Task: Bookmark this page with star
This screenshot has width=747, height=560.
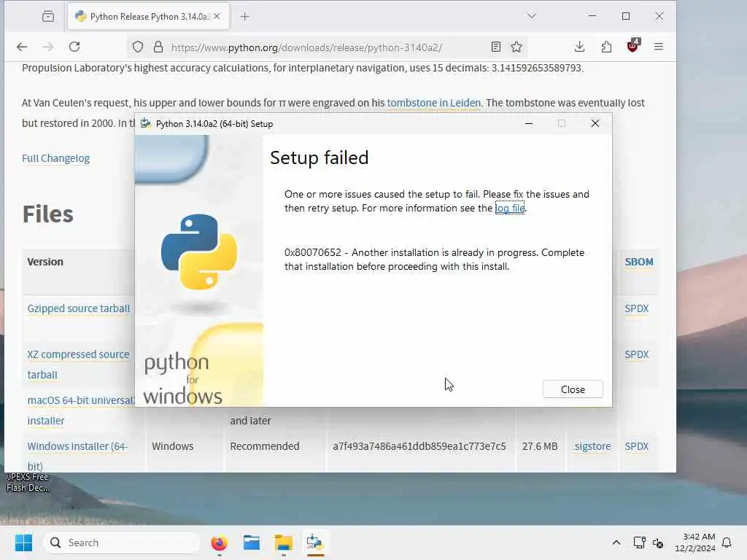Action: (516, 47)
